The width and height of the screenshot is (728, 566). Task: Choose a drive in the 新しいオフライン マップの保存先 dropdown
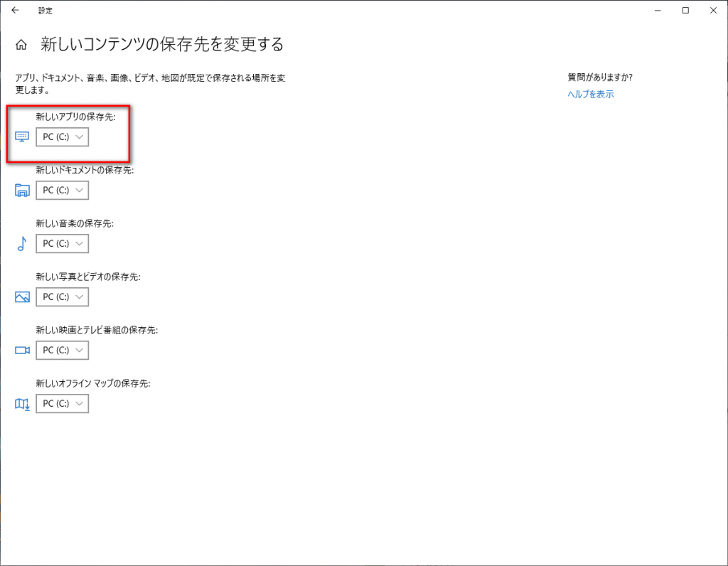click(63, 403)
